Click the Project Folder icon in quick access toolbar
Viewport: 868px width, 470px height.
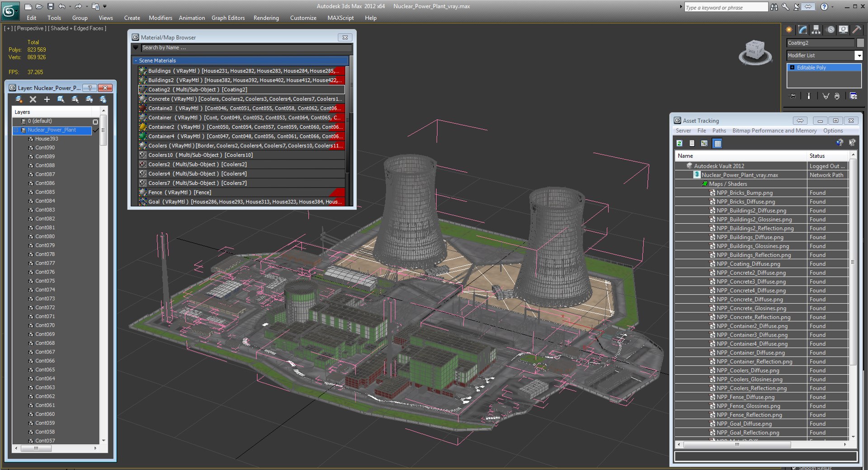95,7
